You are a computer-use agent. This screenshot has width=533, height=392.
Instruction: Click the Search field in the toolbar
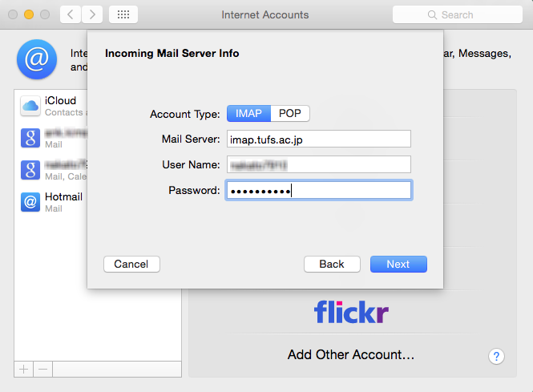457,14
